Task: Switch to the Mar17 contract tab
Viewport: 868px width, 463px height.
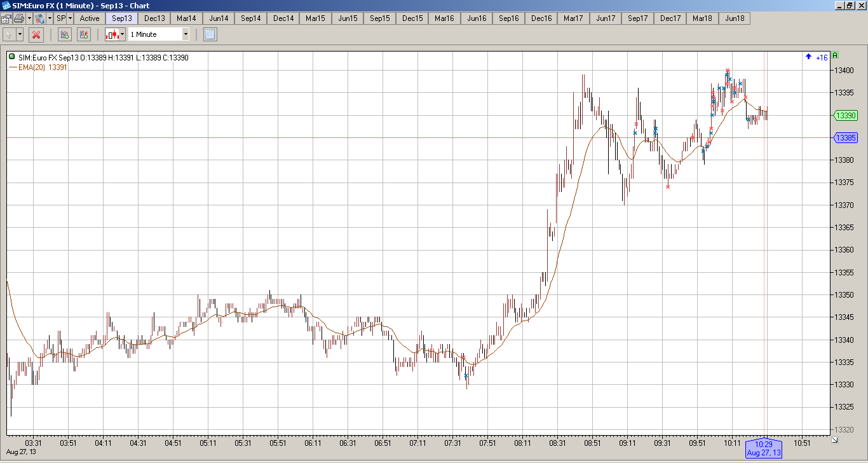Action: [574, 18]
